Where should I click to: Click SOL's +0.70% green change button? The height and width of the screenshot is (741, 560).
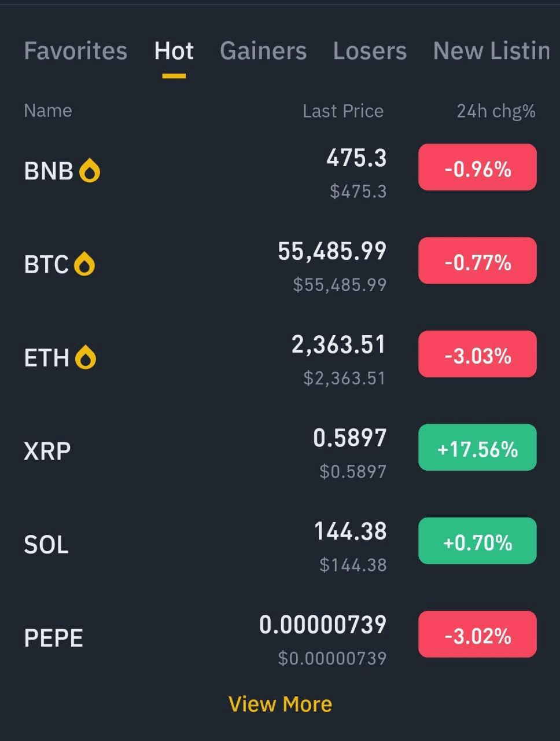pos(477,541)
